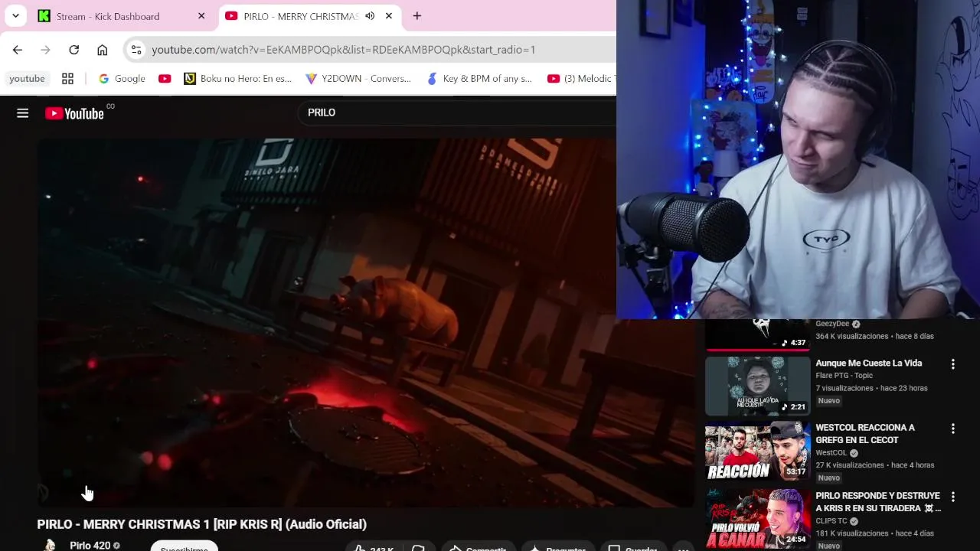Focus the address bar URL

click(x=344, y=50)
